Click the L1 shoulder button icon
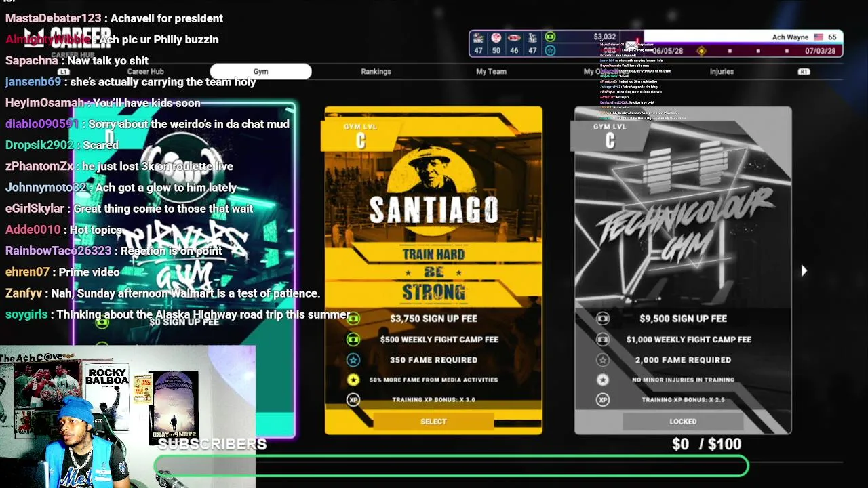The image size is (868, 488). click(x=63, y=71)
